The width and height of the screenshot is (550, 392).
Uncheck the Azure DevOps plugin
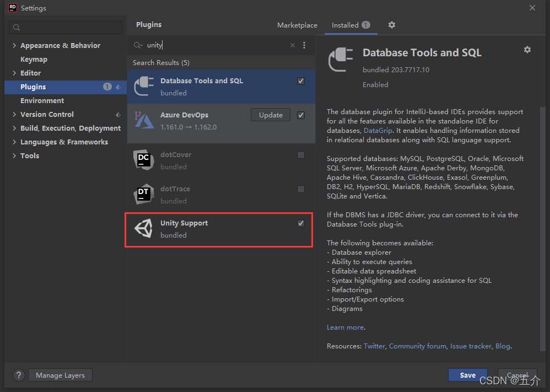tap(300, 115)
